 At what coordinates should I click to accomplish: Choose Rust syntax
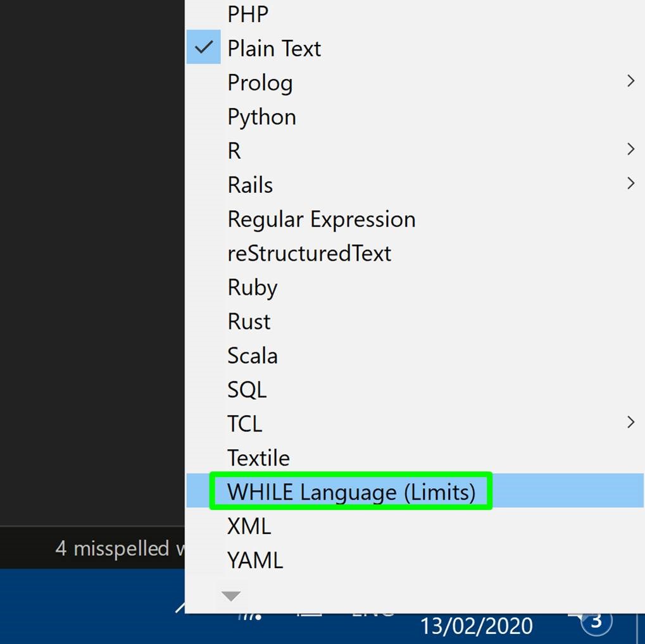(x=415, y=320)
